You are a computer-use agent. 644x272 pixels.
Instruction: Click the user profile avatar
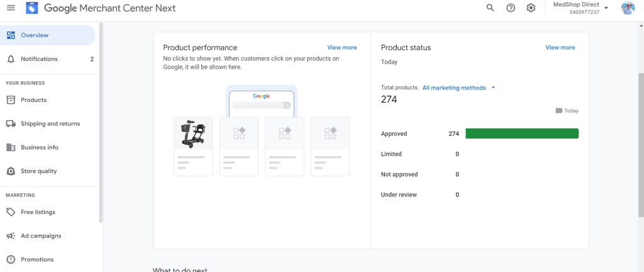point(628,8)
